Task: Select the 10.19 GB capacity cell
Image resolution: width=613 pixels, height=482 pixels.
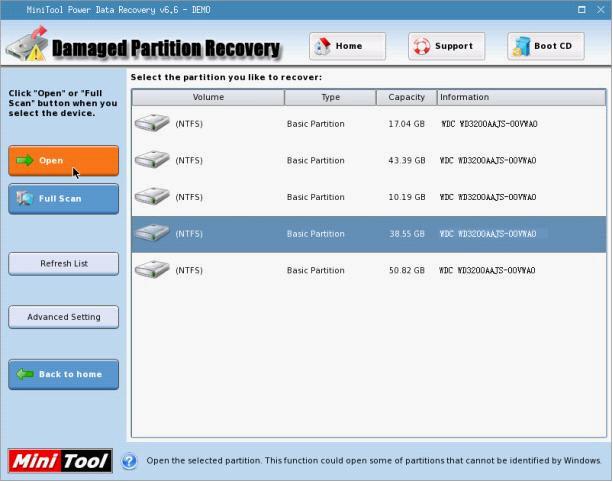Action: point(407,197)
